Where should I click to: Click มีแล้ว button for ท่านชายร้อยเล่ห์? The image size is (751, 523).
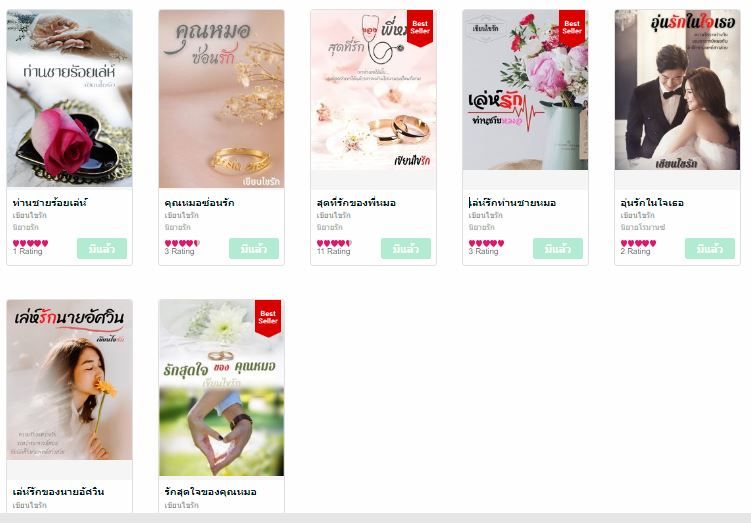pos(102,249)
